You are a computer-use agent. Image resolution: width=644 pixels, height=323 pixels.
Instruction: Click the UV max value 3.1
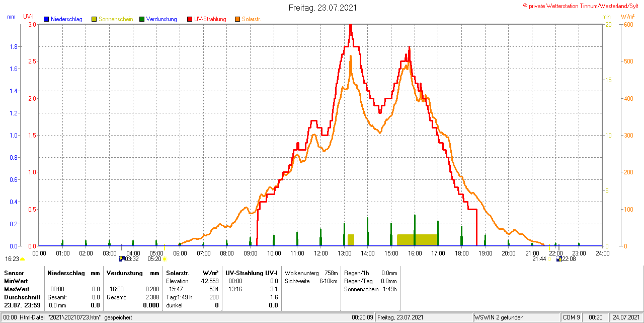tap(274, 289)
